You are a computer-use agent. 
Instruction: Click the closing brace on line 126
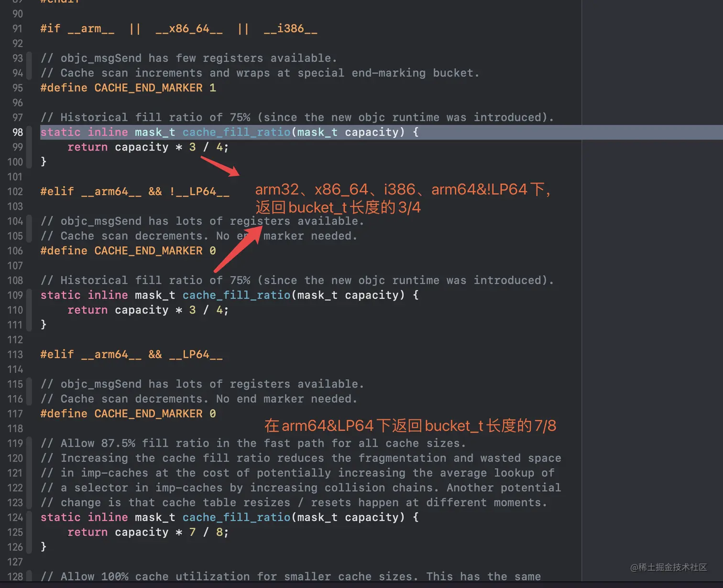click(44, 547)
